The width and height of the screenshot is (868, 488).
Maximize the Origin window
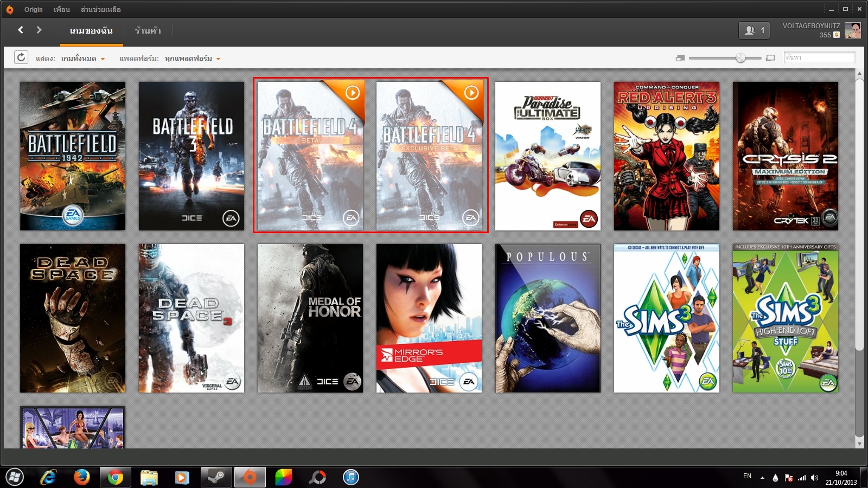tap(845, 9)
